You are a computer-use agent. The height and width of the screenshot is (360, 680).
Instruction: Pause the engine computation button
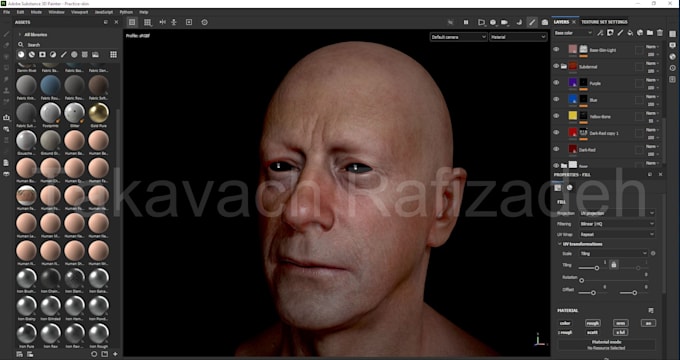coord(466,22)
